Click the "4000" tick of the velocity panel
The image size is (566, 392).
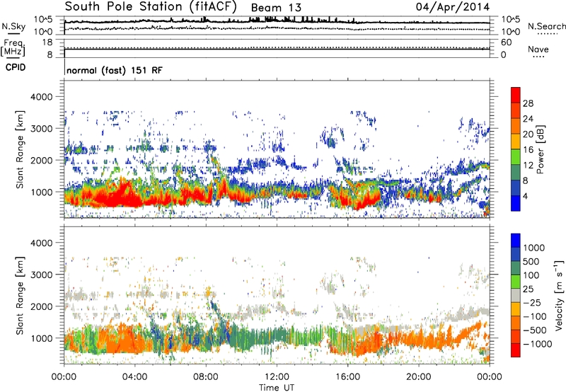[x=41, y=243]
